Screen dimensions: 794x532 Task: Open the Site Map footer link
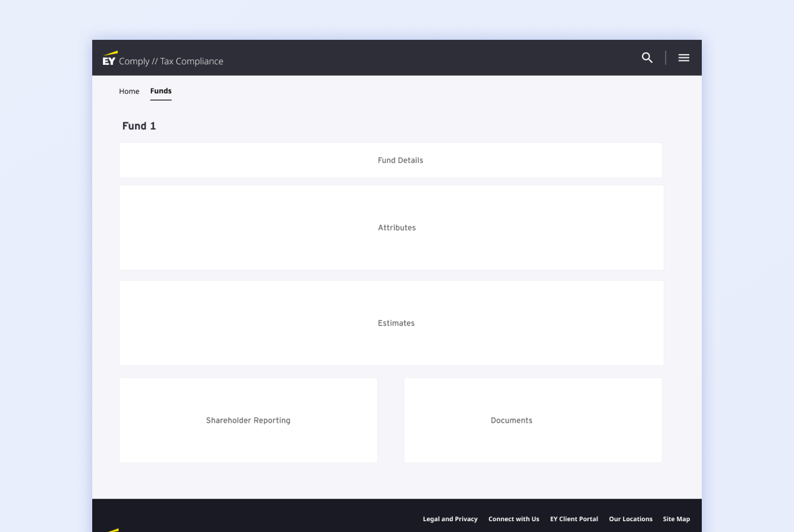click(x=676, y=519)
